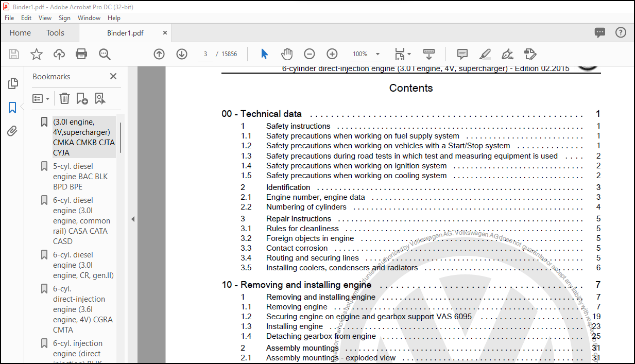This screenshot has width=635, height=364.
Task: Add a sticky note comment
Action: (462, 54)
